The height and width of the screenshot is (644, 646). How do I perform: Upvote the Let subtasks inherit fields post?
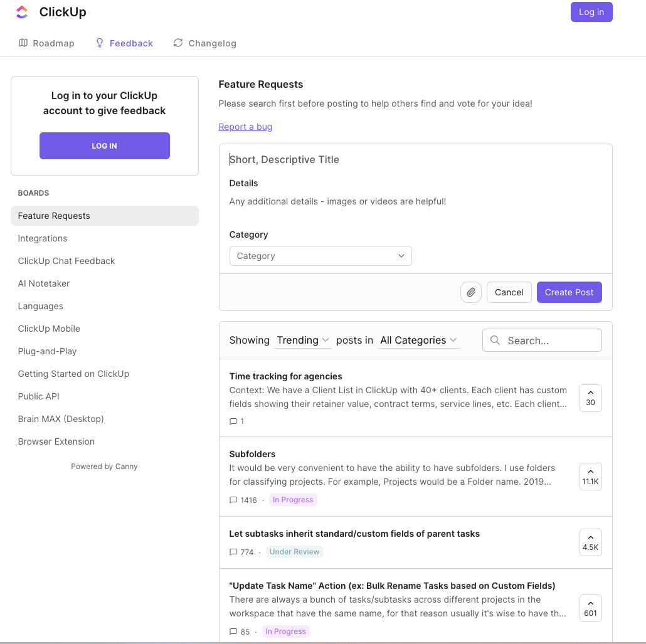pyautogui.click(x=590, y=542)
